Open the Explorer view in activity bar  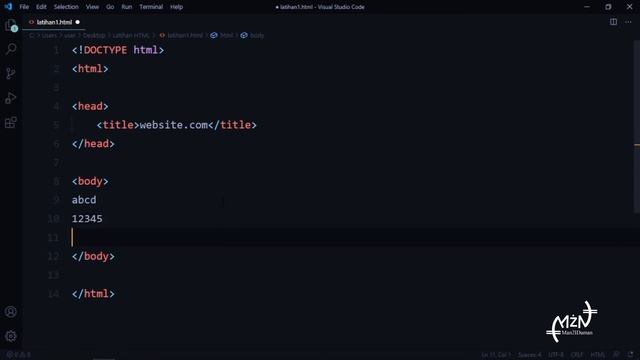tap(11, 25)
